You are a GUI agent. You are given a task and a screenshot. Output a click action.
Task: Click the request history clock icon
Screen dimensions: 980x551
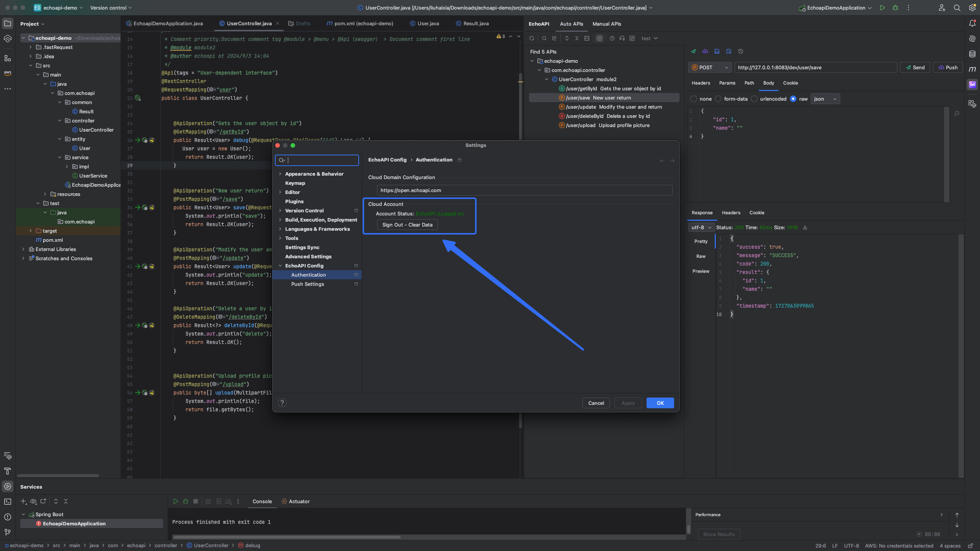point(741,51)
